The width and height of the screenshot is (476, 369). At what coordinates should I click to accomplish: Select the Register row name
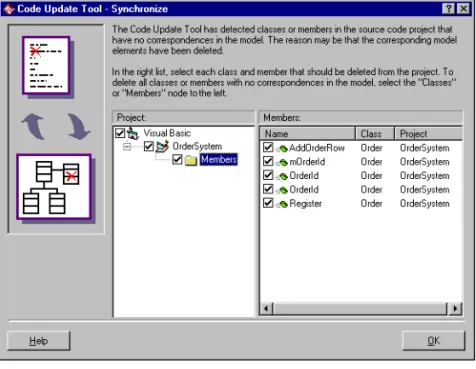point(306,204)
